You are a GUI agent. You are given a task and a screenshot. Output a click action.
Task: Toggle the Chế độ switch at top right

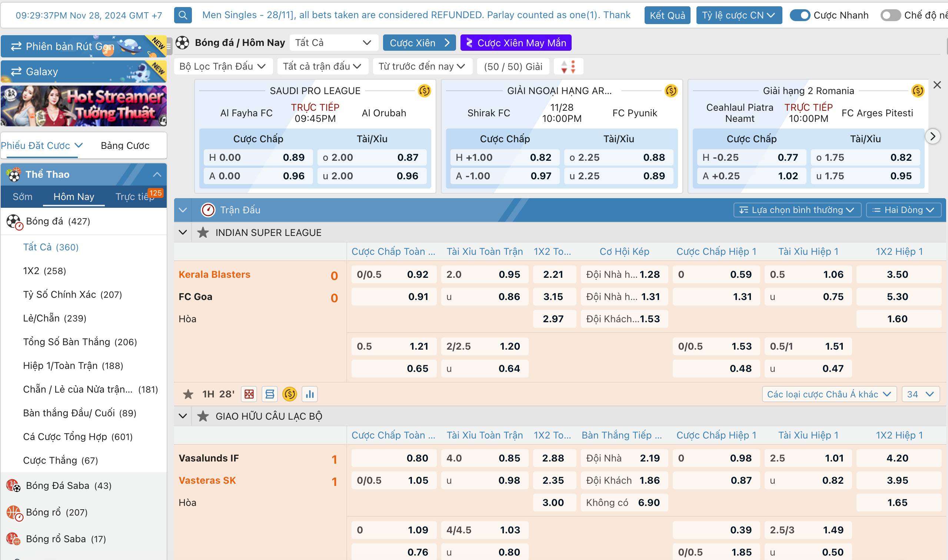(891, 15)
